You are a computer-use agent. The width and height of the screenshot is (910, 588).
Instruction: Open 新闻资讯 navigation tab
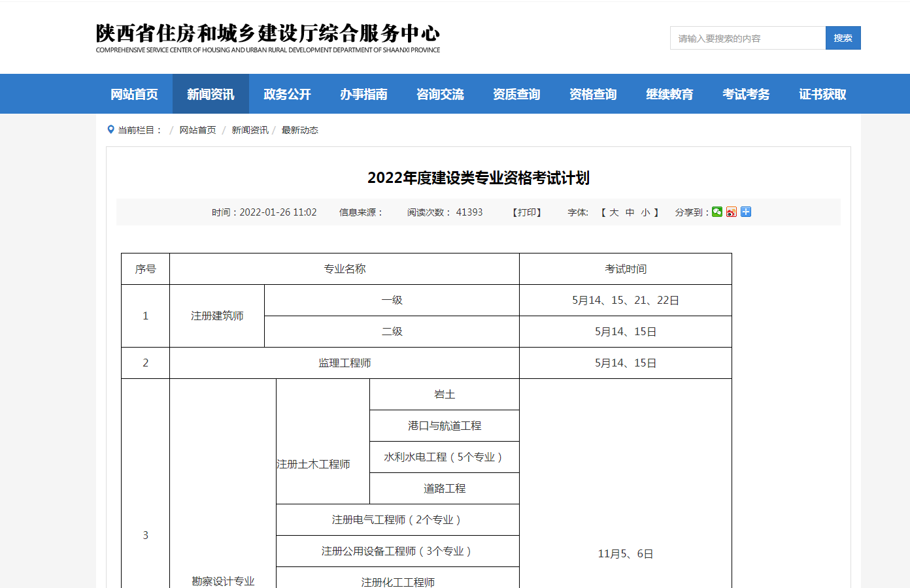(x=211, y=94)
